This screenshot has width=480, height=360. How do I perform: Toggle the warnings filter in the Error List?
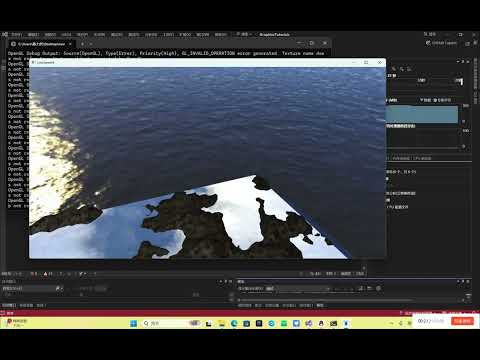[x=48, y=274]
